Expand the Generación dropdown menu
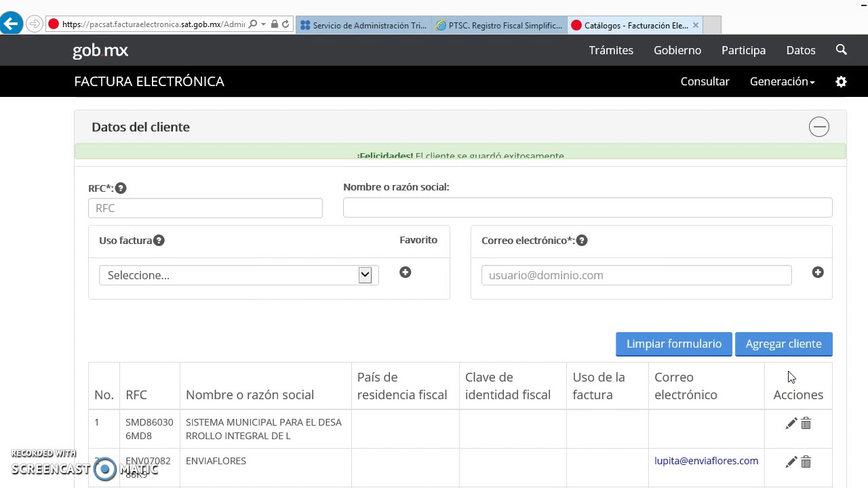The width and height of the screenshot is (868, 488). point(782,81)
